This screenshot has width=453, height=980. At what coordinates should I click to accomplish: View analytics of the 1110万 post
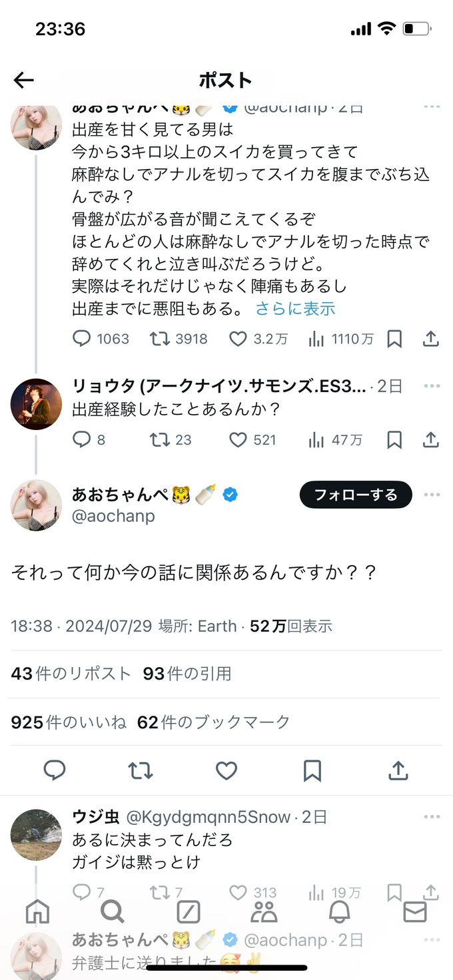coord(316,340)
